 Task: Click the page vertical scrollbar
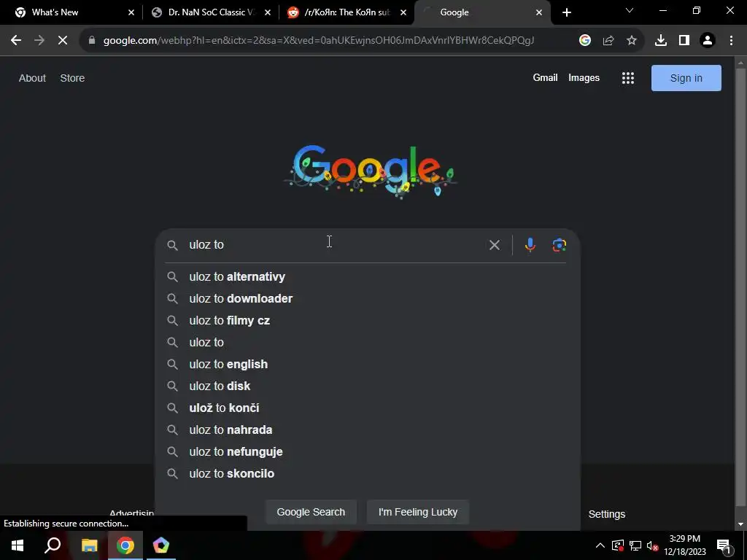[x=740, y=288]
